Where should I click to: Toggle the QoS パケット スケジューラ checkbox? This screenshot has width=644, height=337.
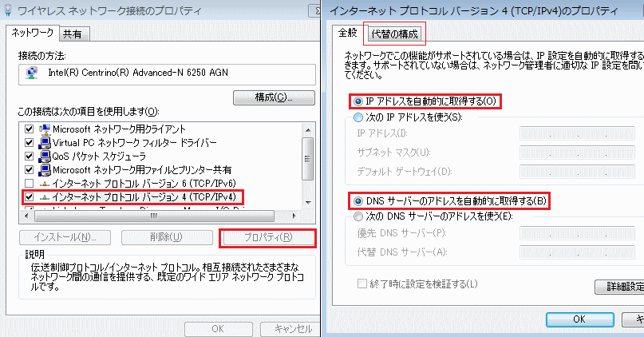(x=29, y=157)
